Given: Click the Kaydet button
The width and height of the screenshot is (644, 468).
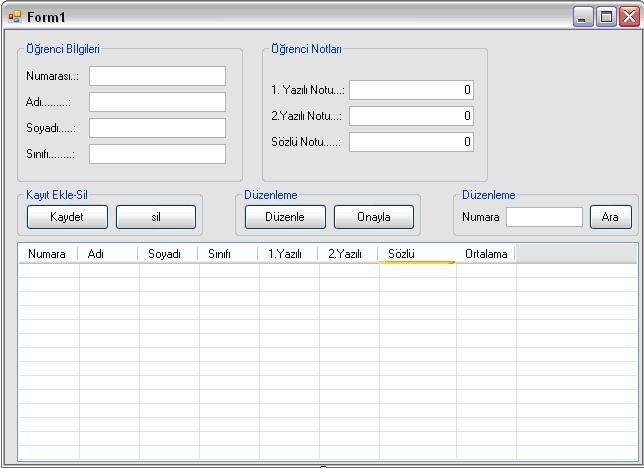Looking at the screenshot, I should [67, 217].
